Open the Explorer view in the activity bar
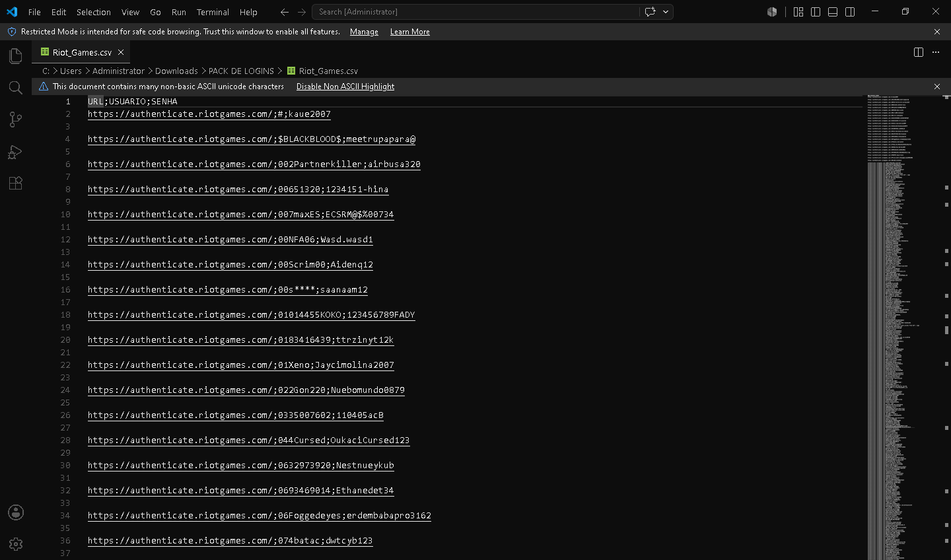951x560 pixels. click(15, 56)
